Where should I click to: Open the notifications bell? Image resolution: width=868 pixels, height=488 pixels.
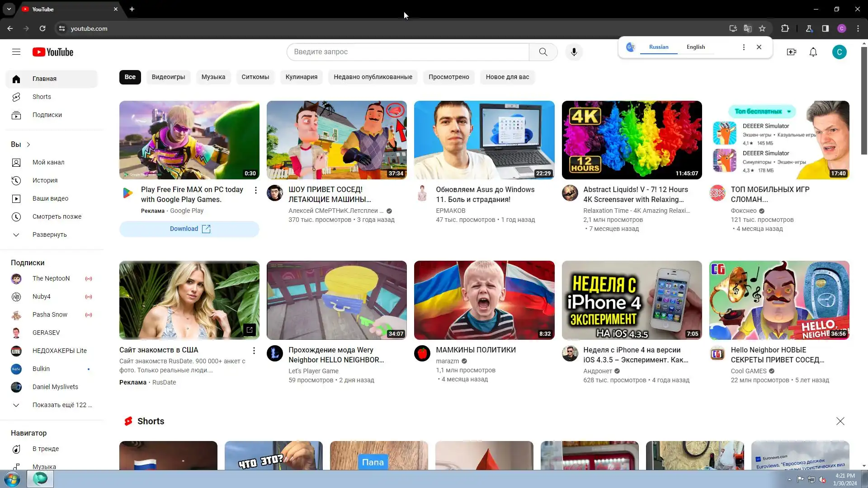point(813,52)
